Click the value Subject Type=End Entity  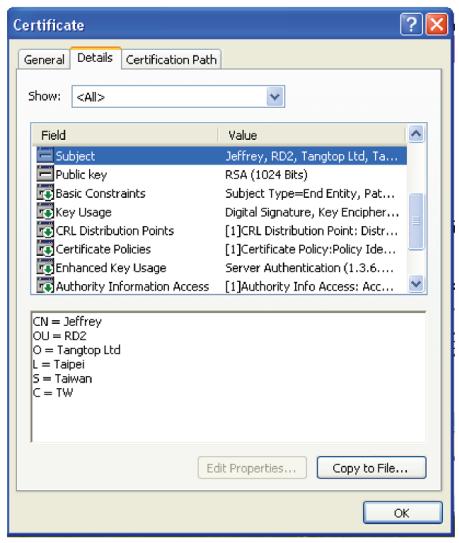click(310, 194)
